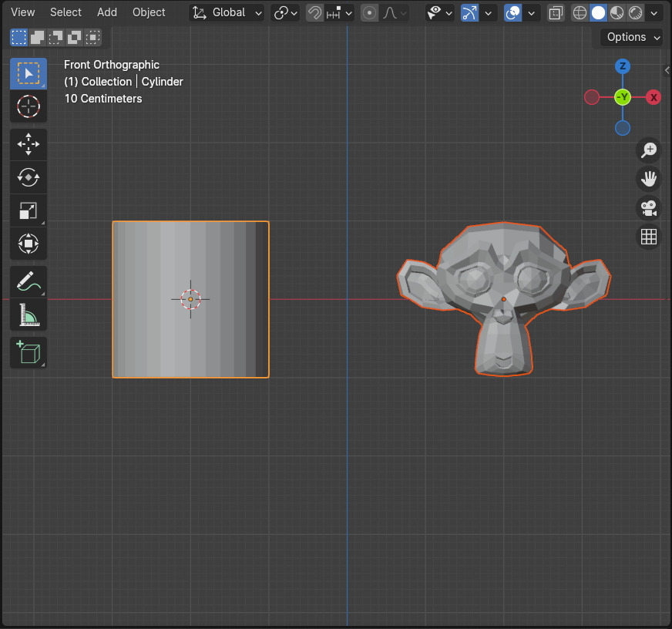Select the Transform tool
Image resolution: width=672 pixels, height=629 pixels.
pos(29,244)
